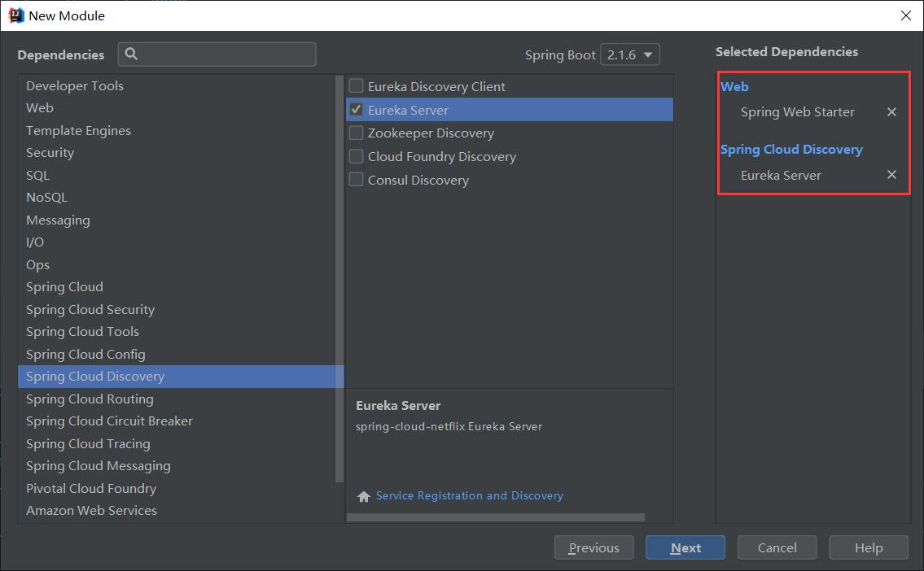Open Template Engines category
The height and width of the screenshot is (571, 924).
pyautogui.click(x=177, y=131)
